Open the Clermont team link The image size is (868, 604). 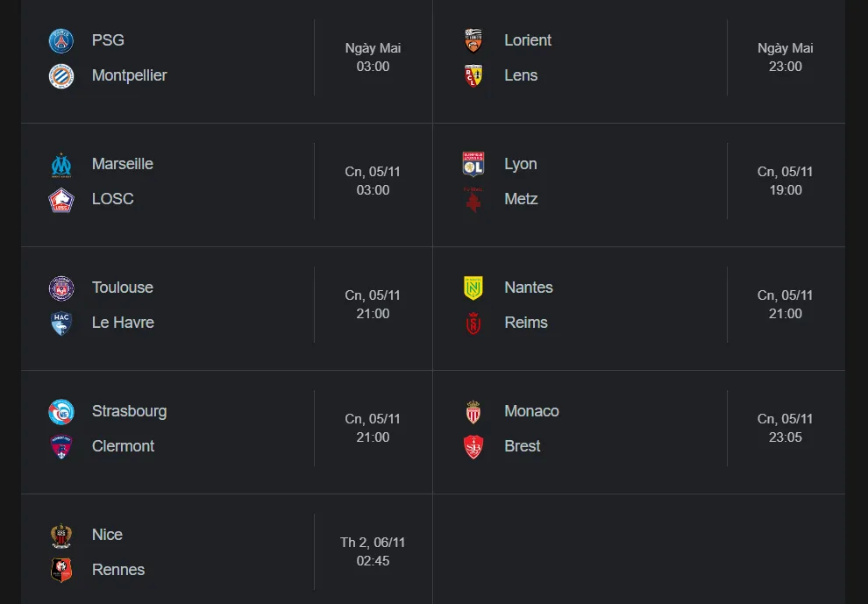pyautogui.click(x=123, y=446)
